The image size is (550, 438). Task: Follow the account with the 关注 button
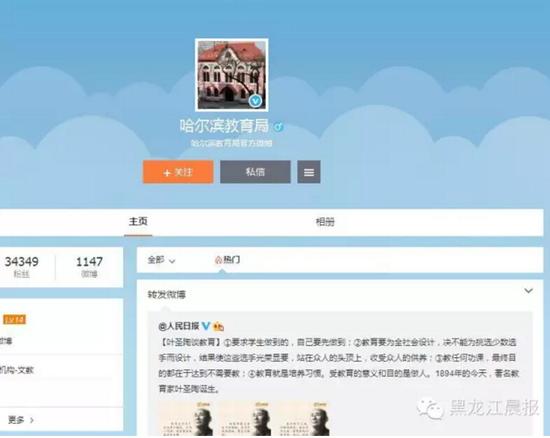click(x=178, y=172)
